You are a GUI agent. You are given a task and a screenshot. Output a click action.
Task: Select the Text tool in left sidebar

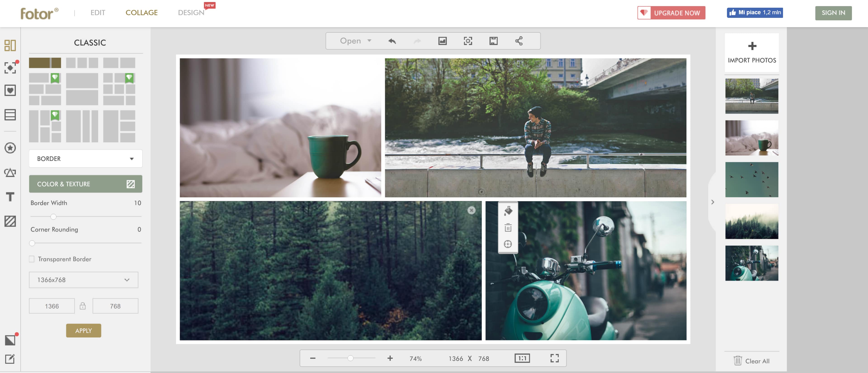[10, 197]
